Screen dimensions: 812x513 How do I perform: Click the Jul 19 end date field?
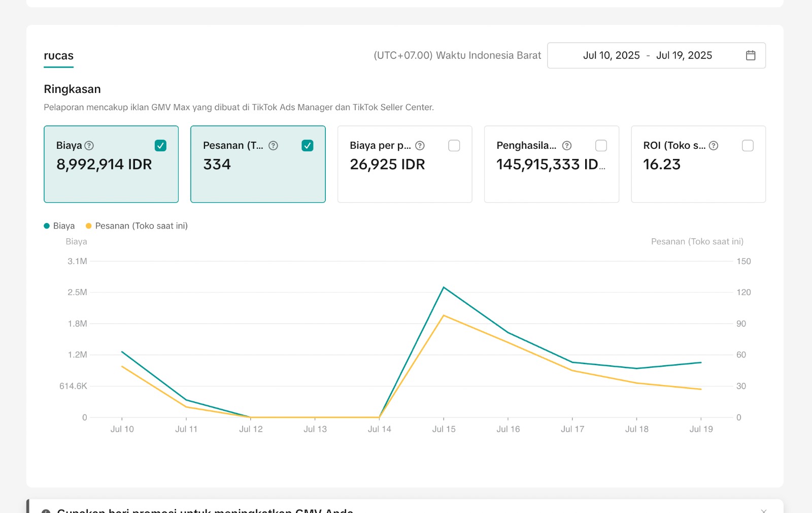pos(684,55)
